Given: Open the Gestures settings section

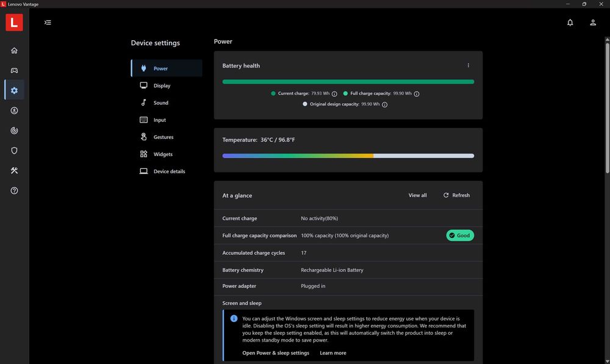Looking at the screenshot, I should click(167, 137).
